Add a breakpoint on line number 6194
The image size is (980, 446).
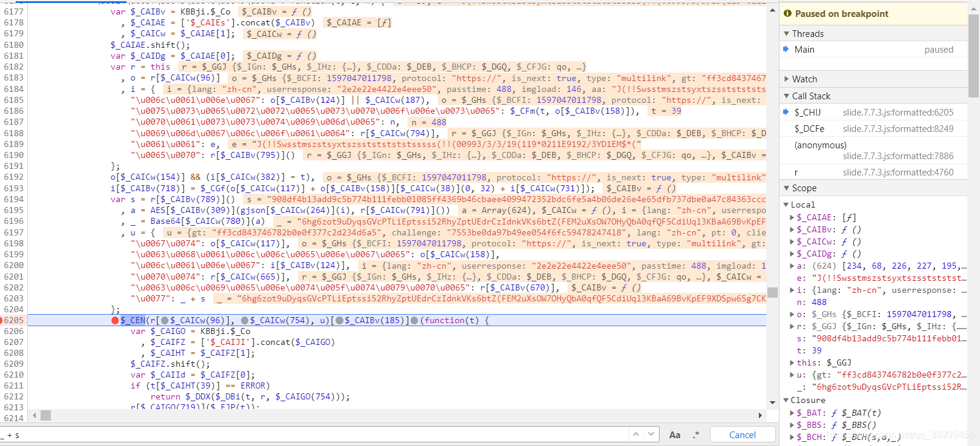point(13,199)
